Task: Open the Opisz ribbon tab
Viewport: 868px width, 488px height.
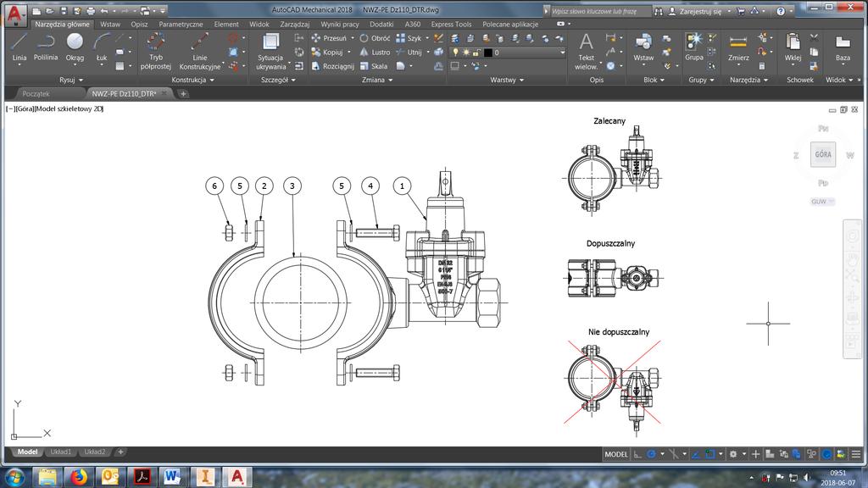Action: [x=140, y=25]
